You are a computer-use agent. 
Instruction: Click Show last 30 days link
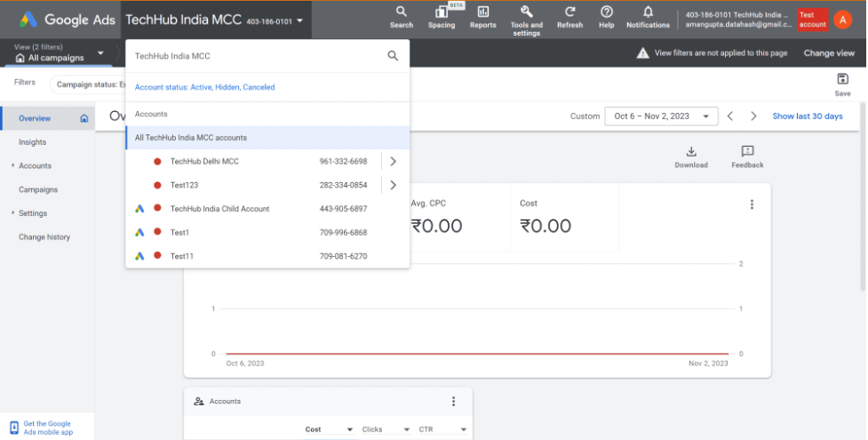[808, 116]
